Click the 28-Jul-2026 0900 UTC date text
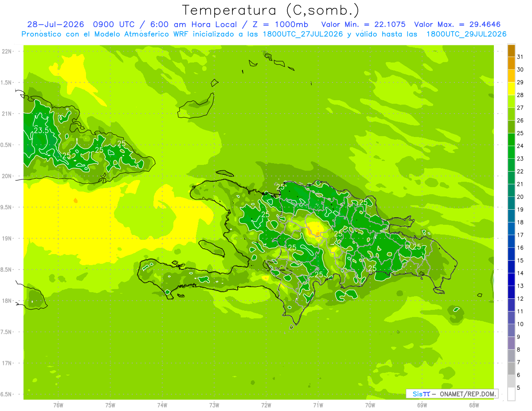The height and width of the screenshot is (411, 532). 77,24
